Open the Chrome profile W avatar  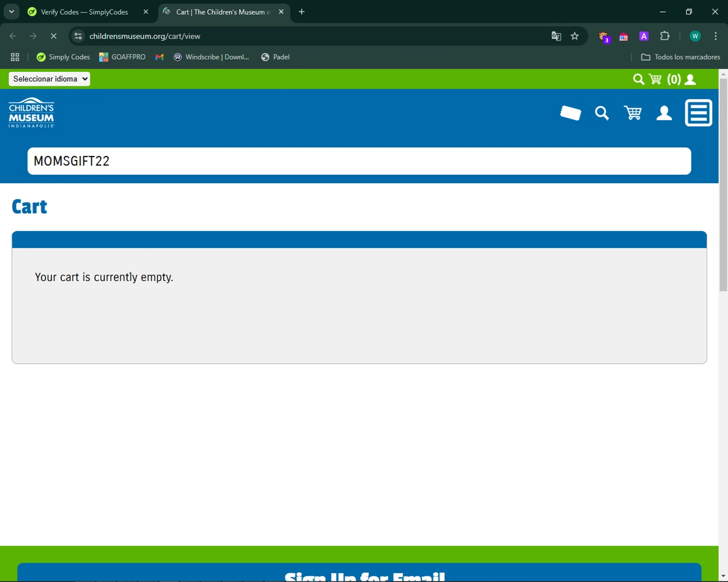(695, 36)
